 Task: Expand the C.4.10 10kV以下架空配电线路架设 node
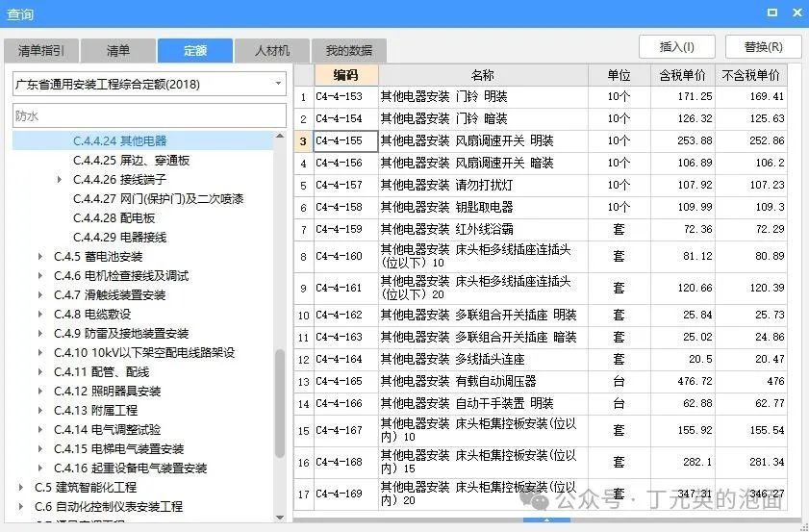click(40, 352)
